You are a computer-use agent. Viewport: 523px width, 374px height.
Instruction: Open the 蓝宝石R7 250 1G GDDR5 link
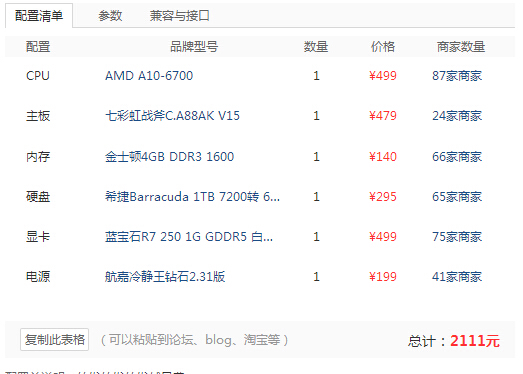coord(189,237)
